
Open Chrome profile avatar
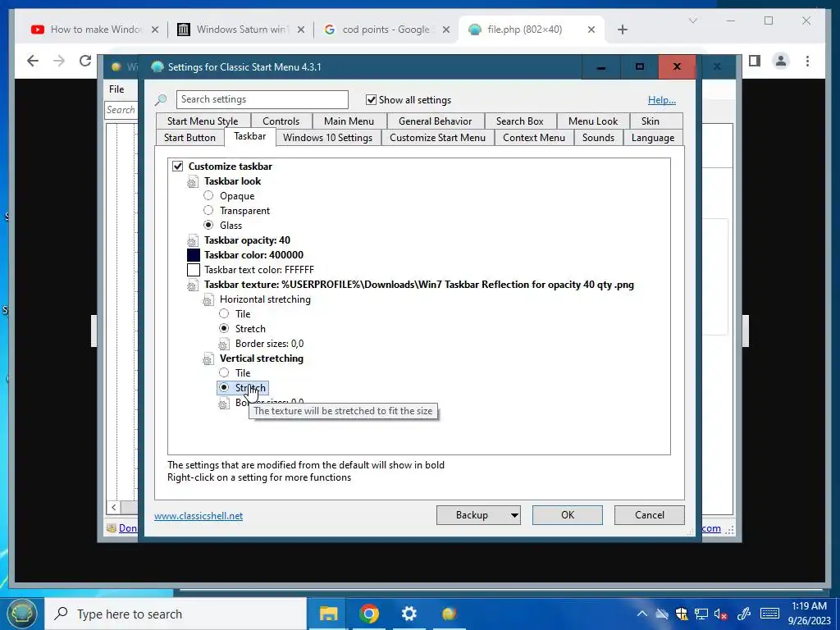tap(781, 61)
